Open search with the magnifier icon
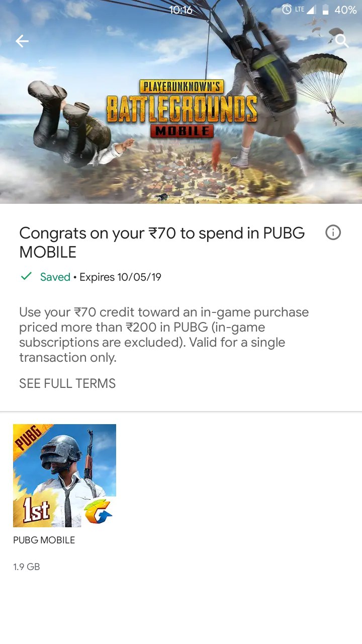The width and height of the screenshot is (362, 644). (342, 41)
